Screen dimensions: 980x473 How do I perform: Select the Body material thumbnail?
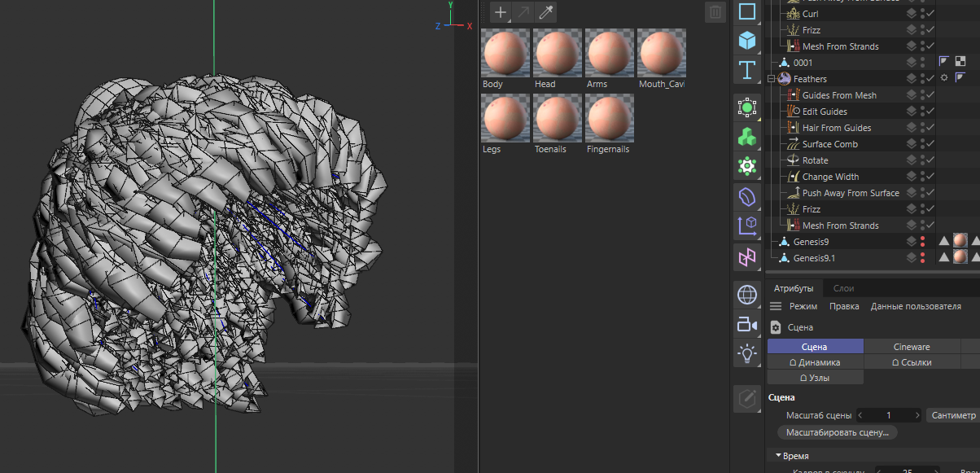(x=505, y=54)
